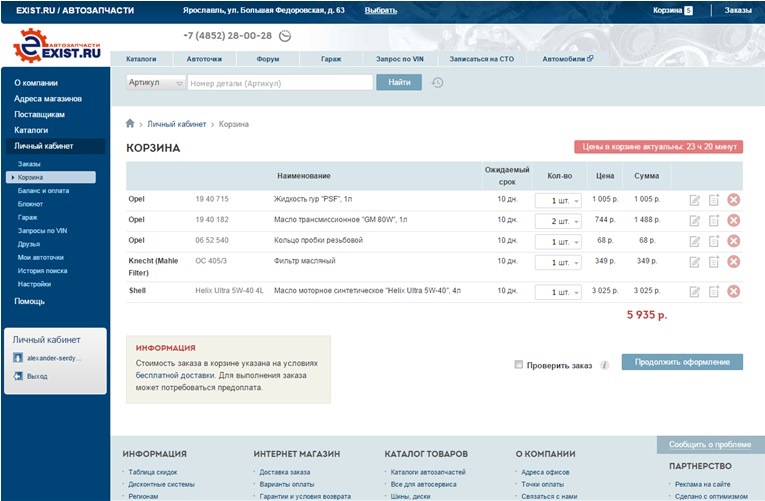765x501 pixels.
Task: Open the Форум tab
Action: pos(268,59)
